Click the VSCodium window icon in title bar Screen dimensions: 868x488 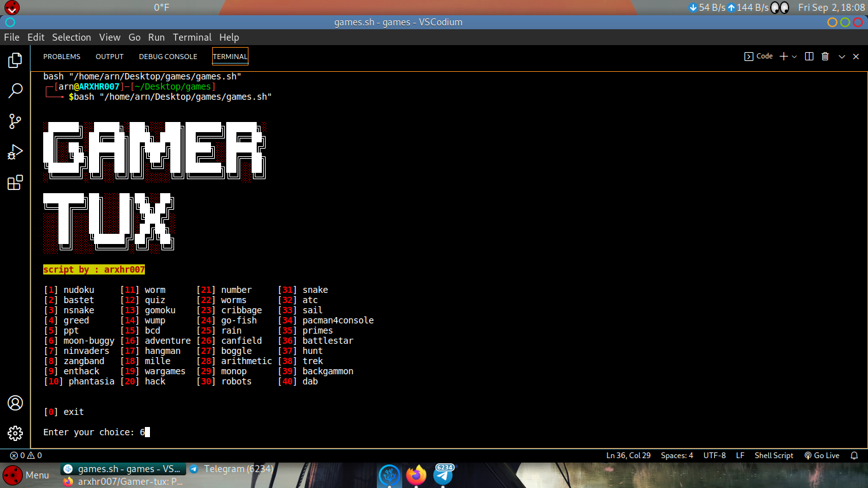[10, 22]
